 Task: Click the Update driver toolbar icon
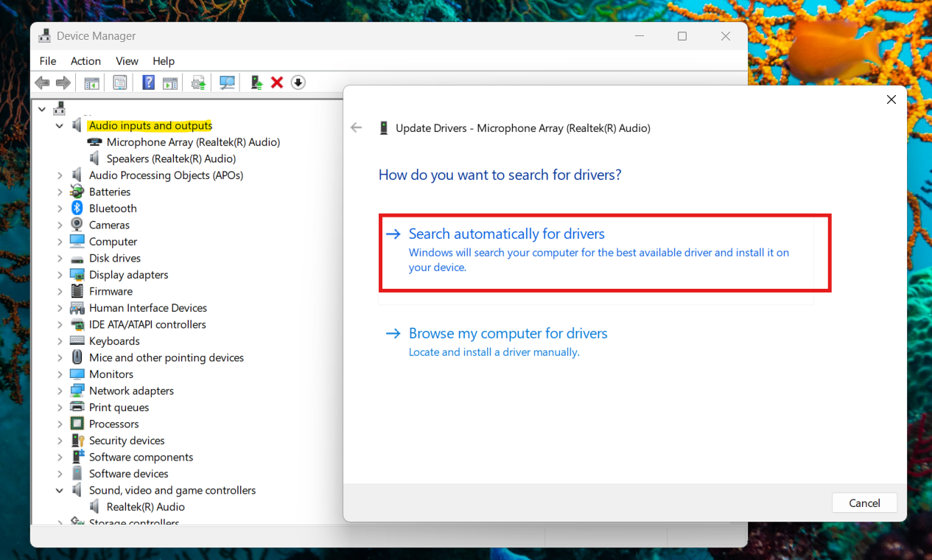coord(197,82)
